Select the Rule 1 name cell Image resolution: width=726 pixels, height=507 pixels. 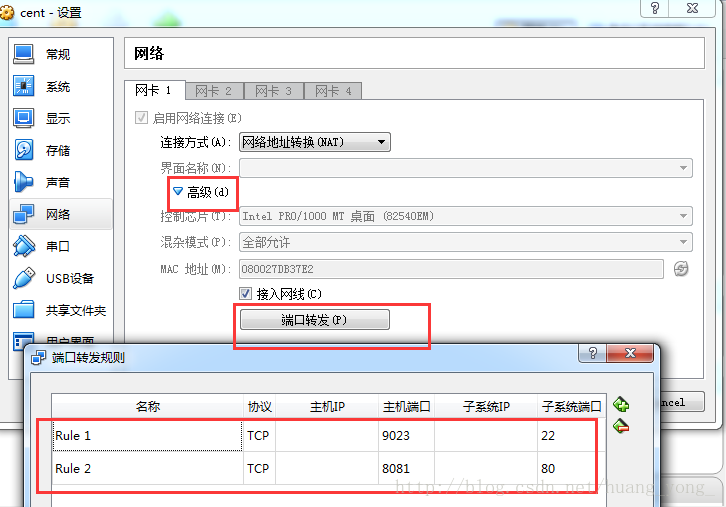click(147, 436)
